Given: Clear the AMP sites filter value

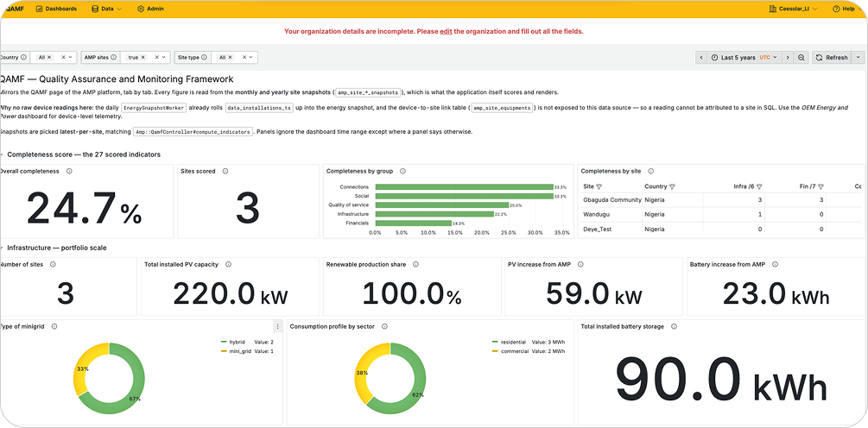Looking at the screenshot, I should click(157, 58).
